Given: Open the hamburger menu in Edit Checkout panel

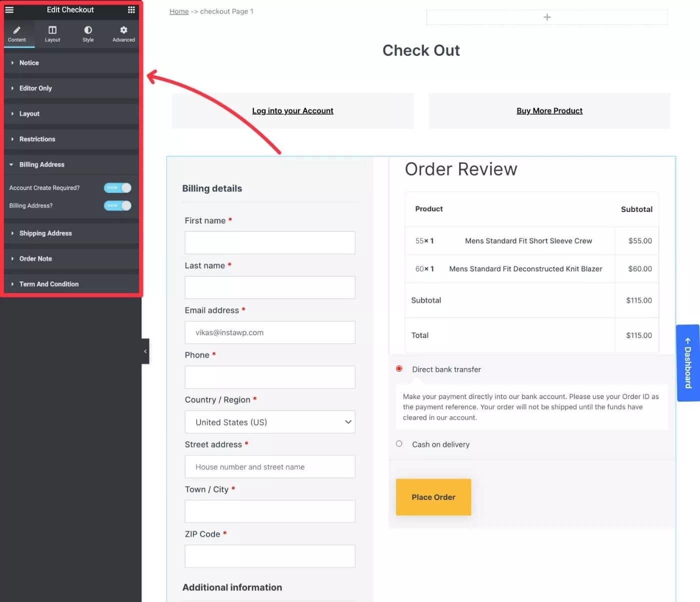Looking at the screenshot, I should (x=9, y=9).
